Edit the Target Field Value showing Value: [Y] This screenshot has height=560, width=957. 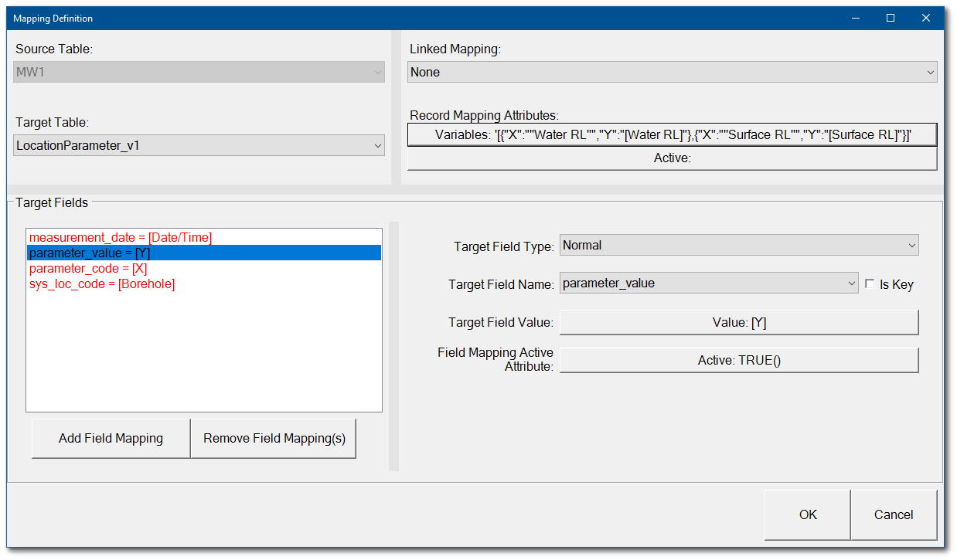(739, 322)
